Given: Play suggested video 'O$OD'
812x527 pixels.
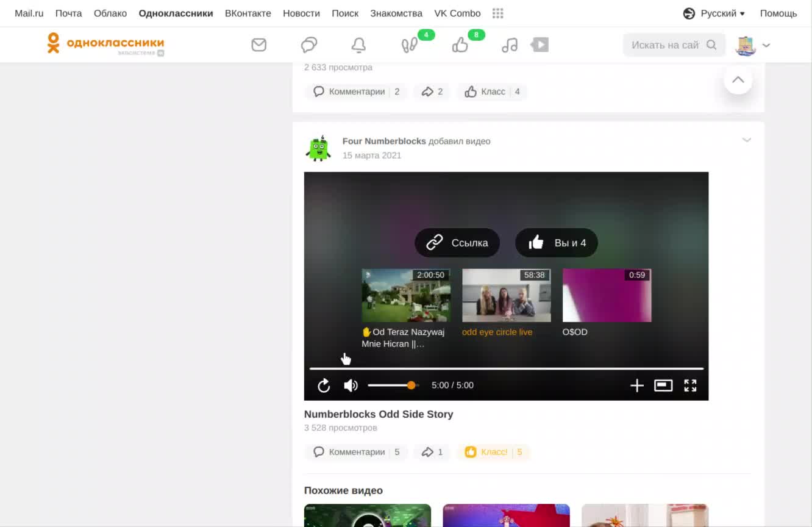Looking at the screenshot, I should click(607, 295).
